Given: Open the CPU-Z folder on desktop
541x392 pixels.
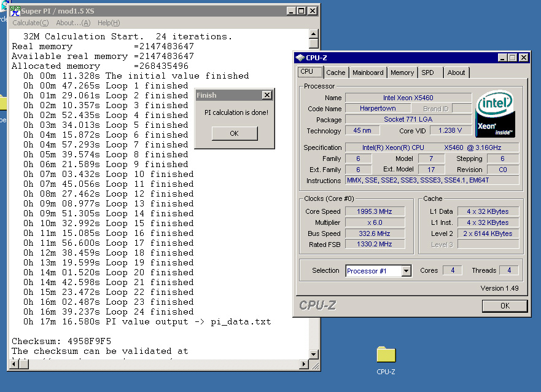Looking at the screenshot, I should coord(386,360).
